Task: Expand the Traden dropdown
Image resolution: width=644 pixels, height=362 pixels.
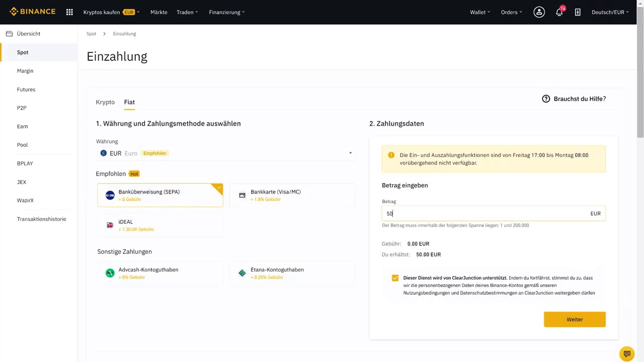Action: (x=187, y=12)
